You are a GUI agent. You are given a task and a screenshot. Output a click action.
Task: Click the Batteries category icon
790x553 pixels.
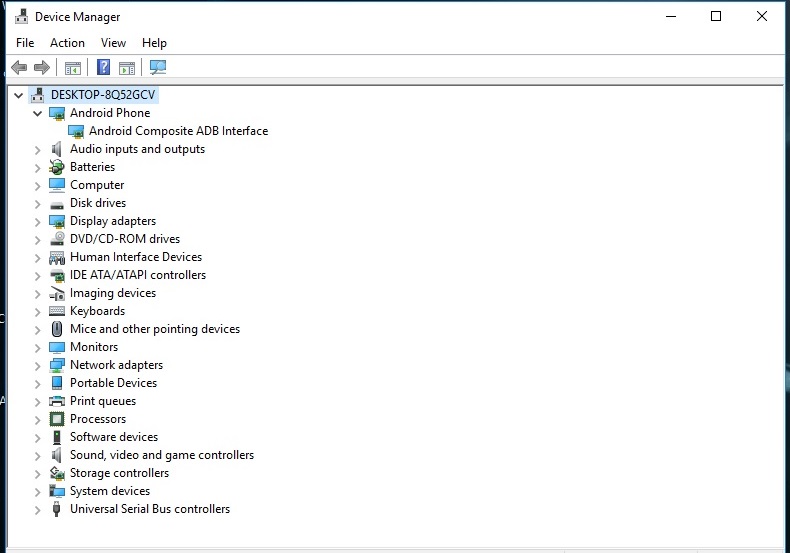tap(57, 167)
